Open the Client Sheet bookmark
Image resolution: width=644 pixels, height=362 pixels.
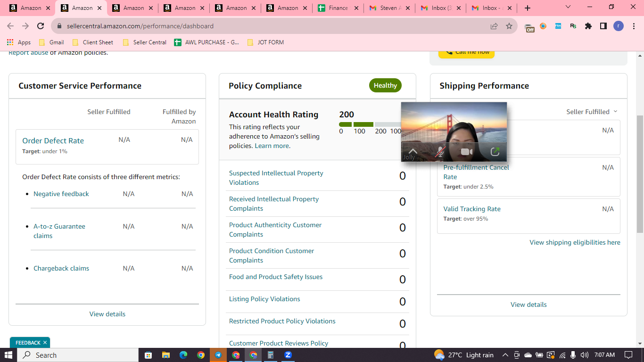pos(93,42)
